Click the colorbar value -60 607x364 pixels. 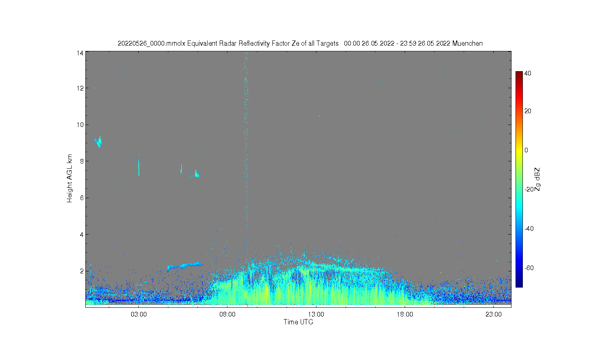click(529, 268)
